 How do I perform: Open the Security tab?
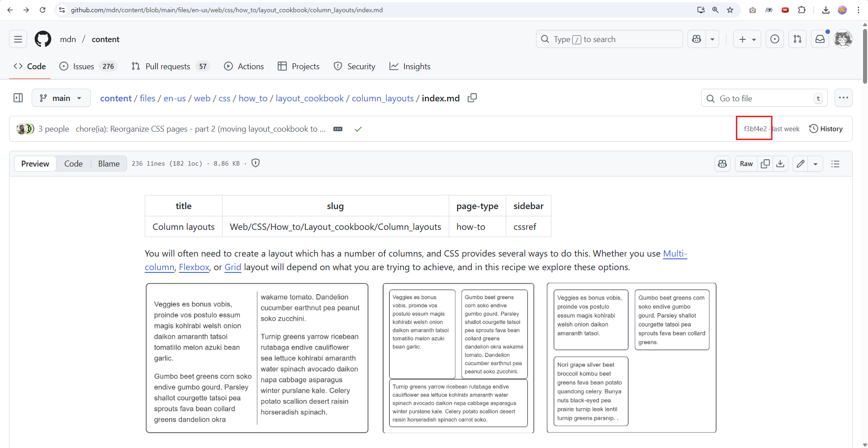(x=355, y=67)
